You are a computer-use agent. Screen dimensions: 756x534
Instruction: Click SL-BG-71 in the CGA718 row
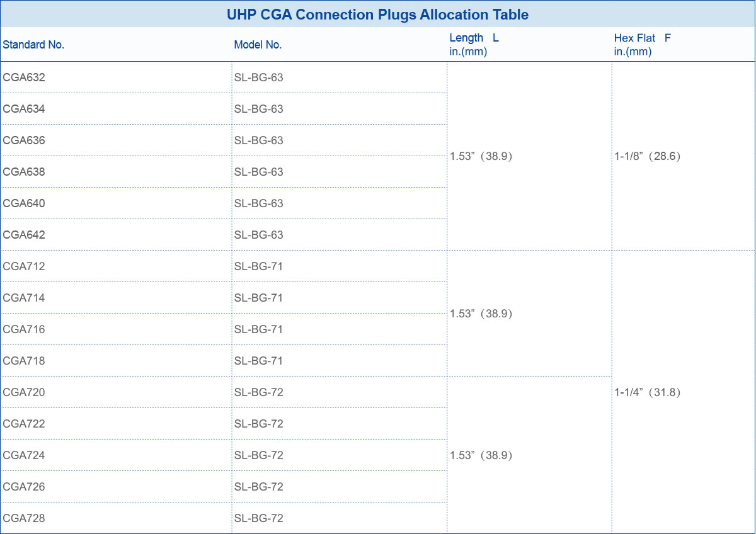259,361
